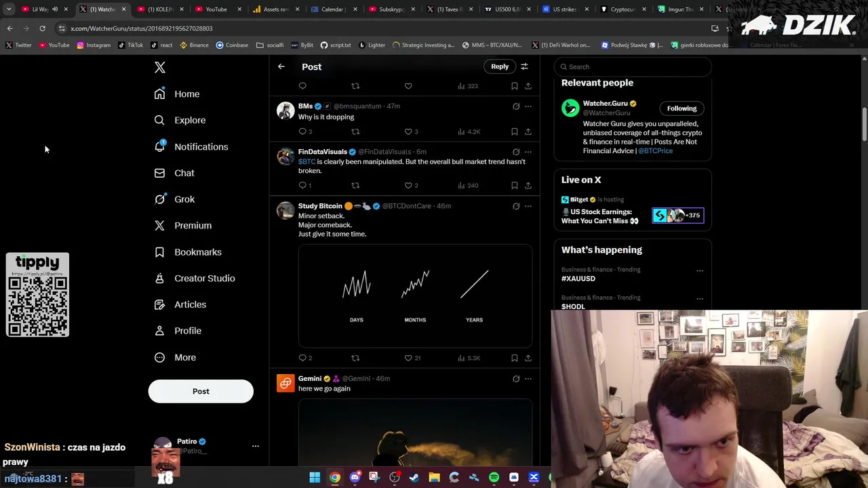Image resolution: width=868 pixels, height=488 pixels.
Task: Open Chat in the sidebar
Action: coord(174,173)
